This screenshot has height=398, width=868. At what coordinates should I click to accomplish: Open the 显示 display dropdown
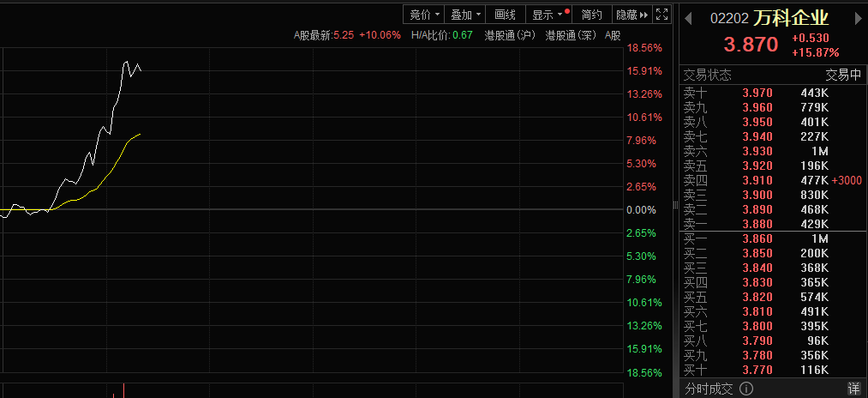pos(548,14)
